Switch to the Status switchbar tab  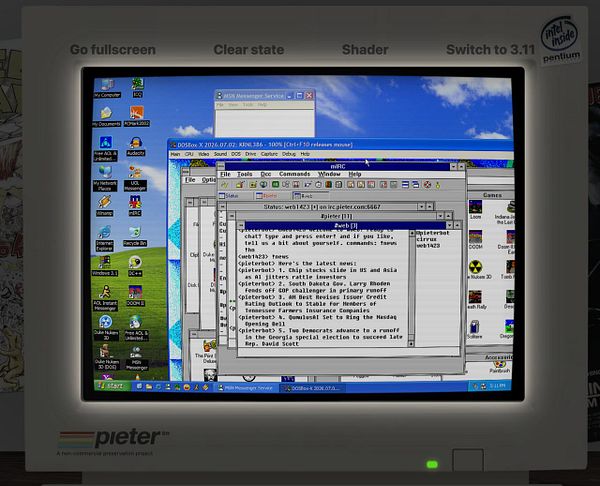coord(235,196)
